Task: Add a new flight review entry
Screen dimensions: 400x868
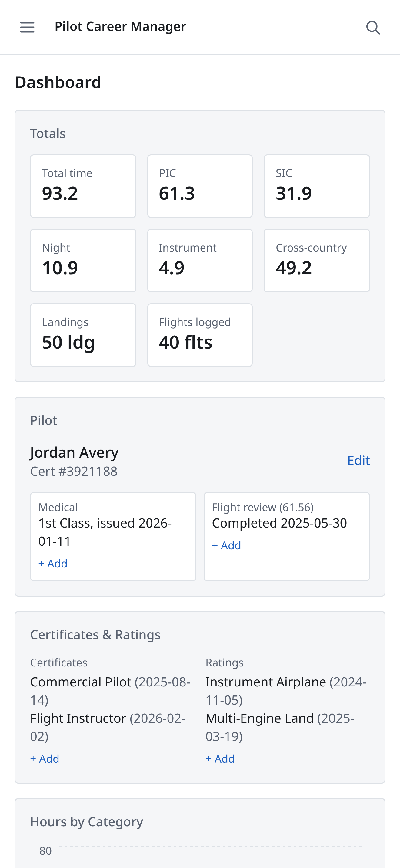Action: (x=226, y=545)
